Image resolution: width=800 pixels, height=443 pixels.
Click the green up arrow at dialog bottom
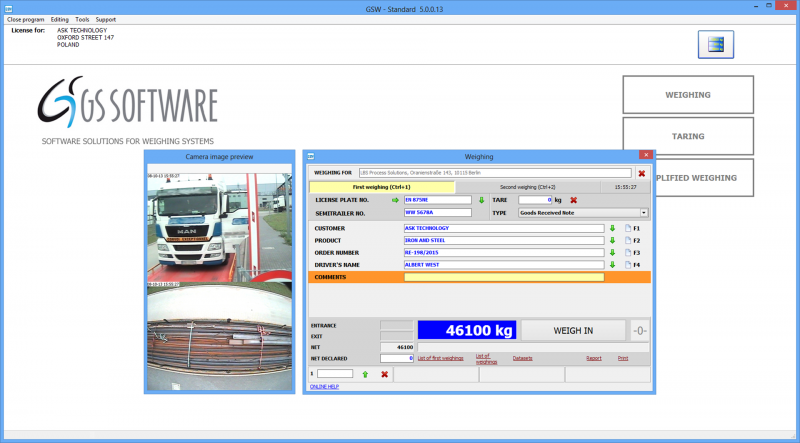[x=365, y=373]
